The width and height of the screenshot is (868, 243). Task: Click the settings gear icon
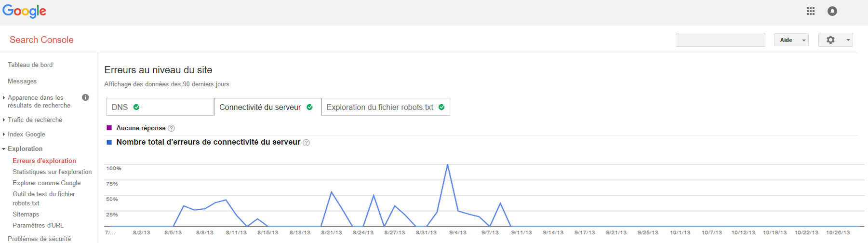[830, 40]
